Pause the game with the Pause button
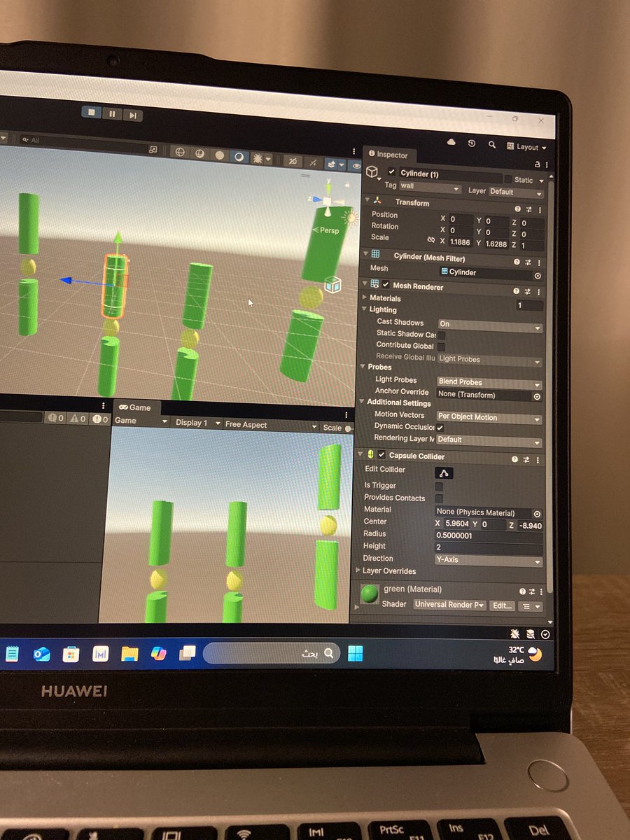Image resolution: width=630 pixels, height=840 pixels. click(x=112, y=113)
